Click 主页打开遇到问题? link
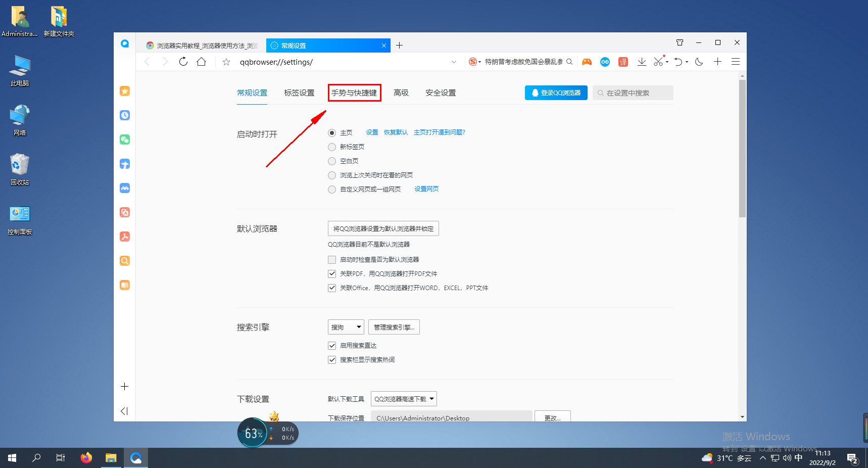Image resolution: width=868 pixels, height=468 pixels. pos(440,132)
